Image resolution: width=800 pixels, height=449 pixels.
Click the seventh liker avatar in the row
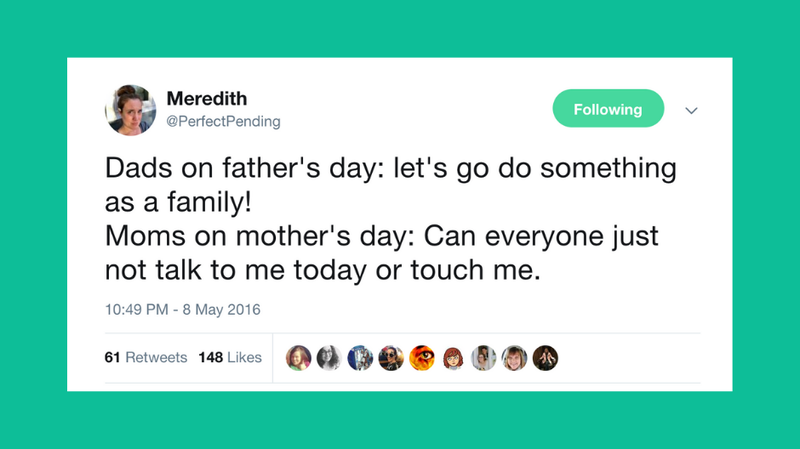point(484,358)
